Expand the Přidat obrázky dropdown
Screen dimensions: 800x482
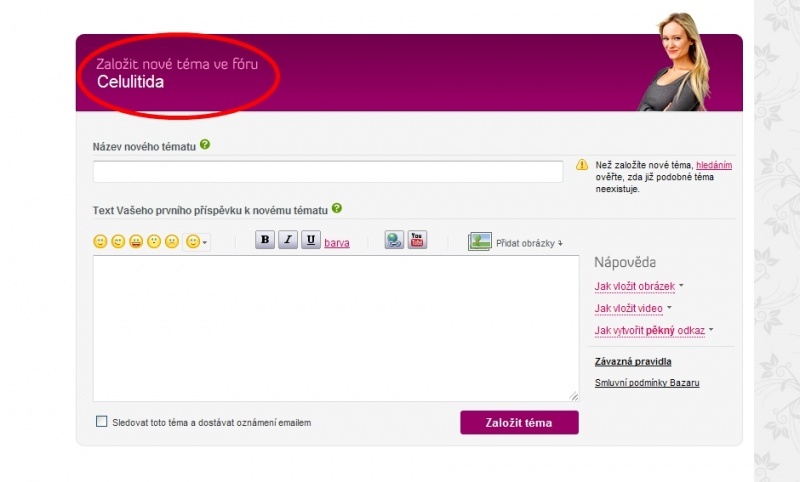tap(529, 243)
